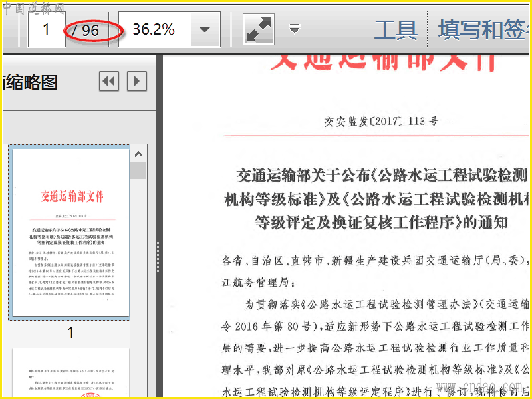This screenshot has width=532, height=399.
Task: Click the full-screen expand arrows icon
Action: click(x=259, y=29)
